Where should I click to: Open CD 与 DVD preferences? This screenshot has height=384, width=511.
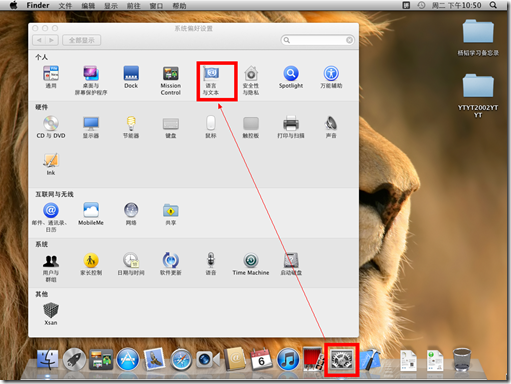[x=51, y=127]
